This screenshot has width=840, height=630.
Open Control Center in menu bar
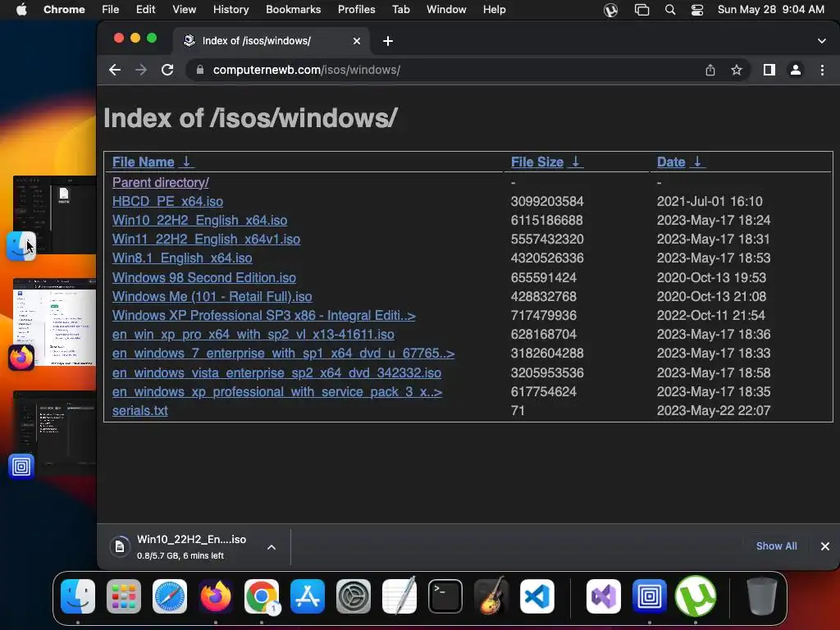697,10
